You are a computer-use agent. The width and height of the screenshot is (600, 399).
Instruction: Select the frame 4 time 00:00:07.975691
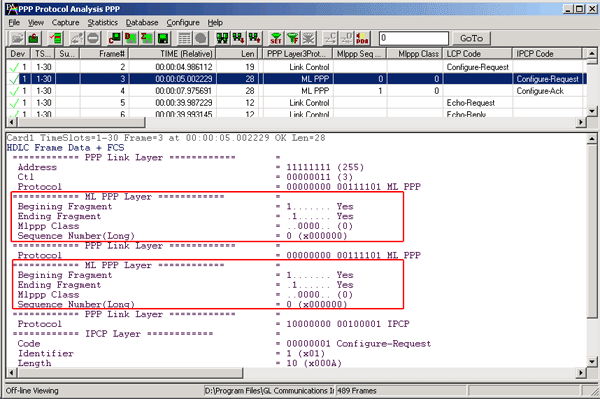click(183, 91)
